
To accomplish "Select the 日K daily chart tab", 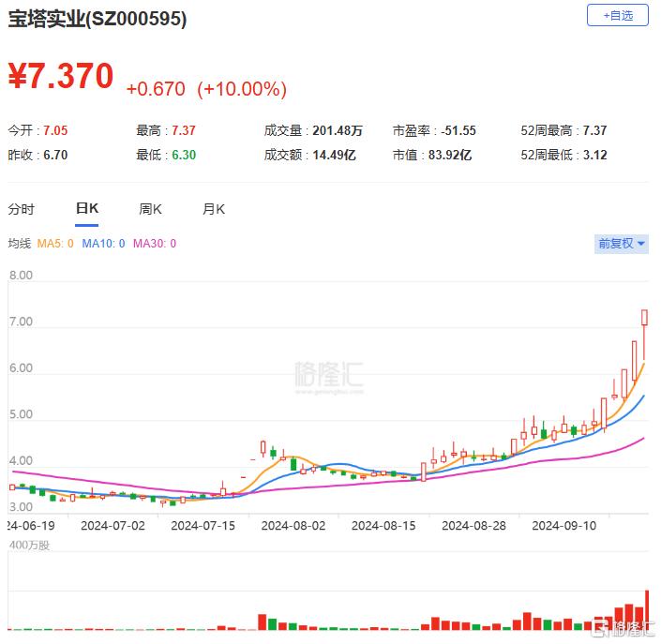I will [x=87, y=209].
